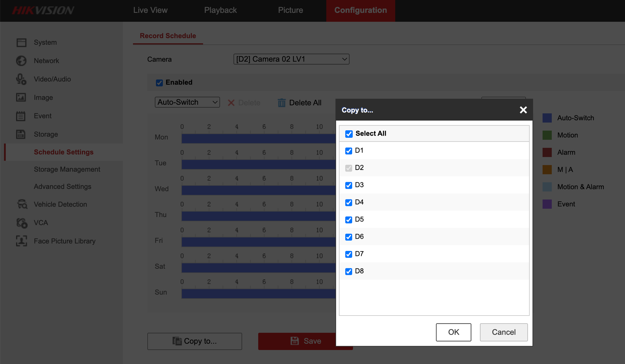Viewport: 625px width, 364px height.
Task: Click the Network globe icon
Action: [x=21, y=61]
